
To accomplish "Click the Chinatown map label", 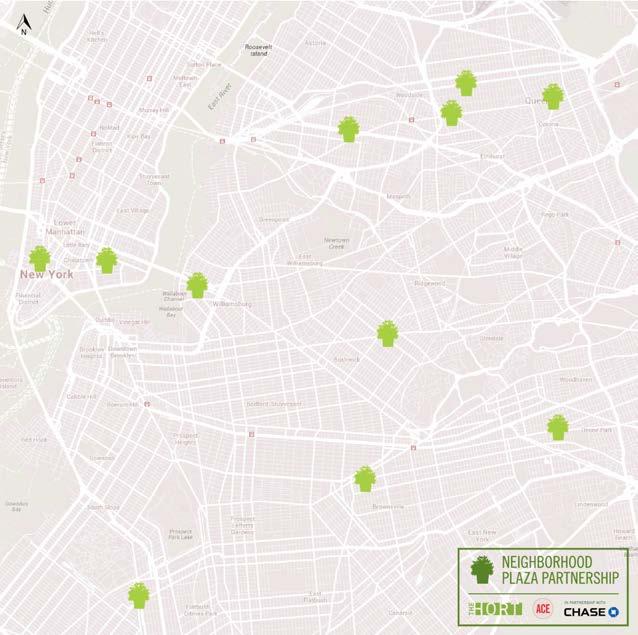I will tap(79, 260).
